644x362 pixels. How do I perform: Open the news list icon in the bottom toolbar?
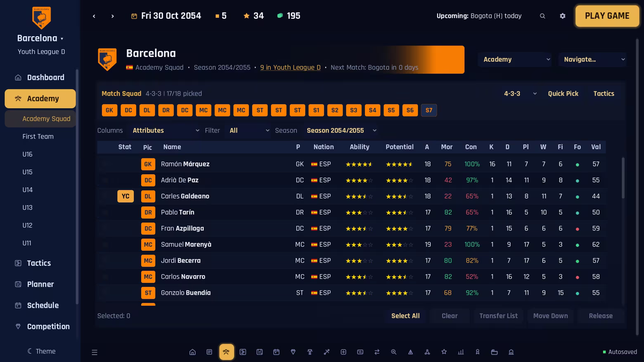coord(209,352)
